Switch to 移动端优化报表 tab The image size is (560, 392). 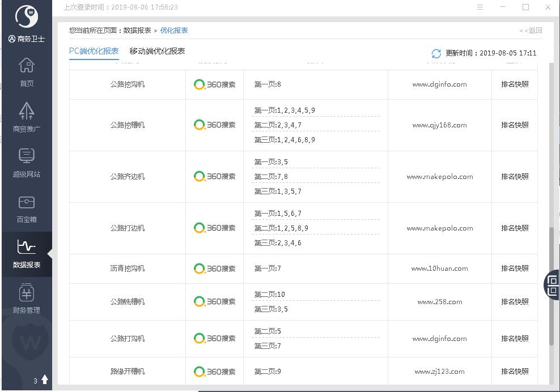pos(157,51)
